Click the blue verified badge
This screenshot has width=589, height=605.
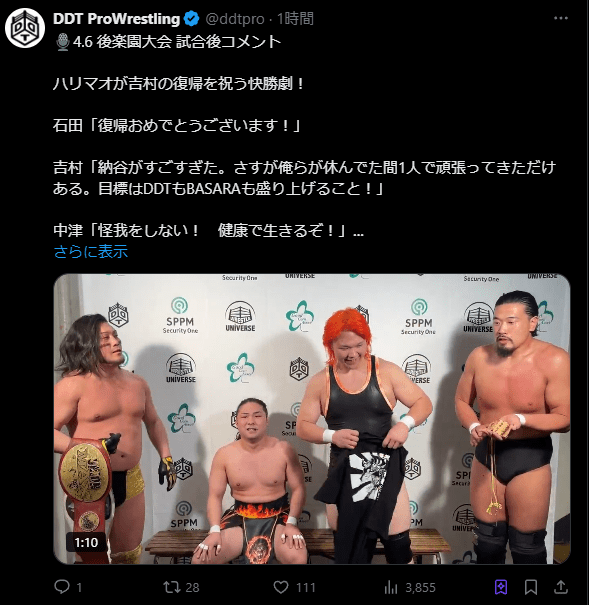pos(192,19)
